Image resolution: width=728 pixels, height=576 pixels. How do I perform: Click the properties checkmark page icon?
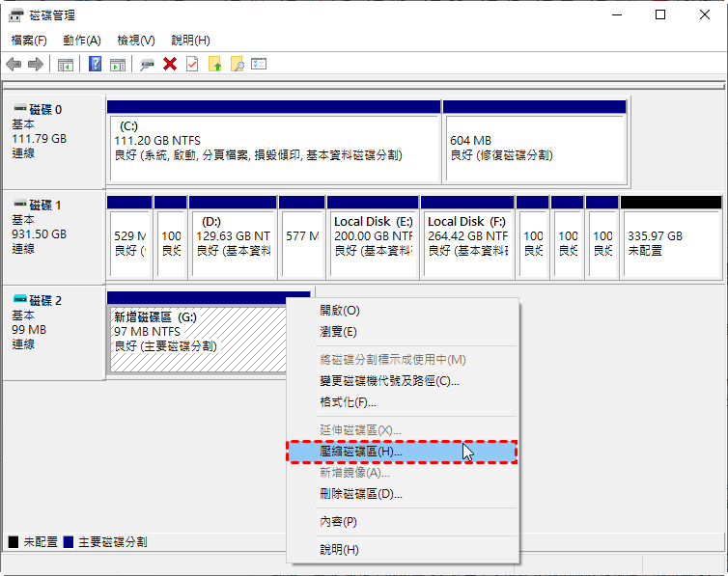[192, 65]
